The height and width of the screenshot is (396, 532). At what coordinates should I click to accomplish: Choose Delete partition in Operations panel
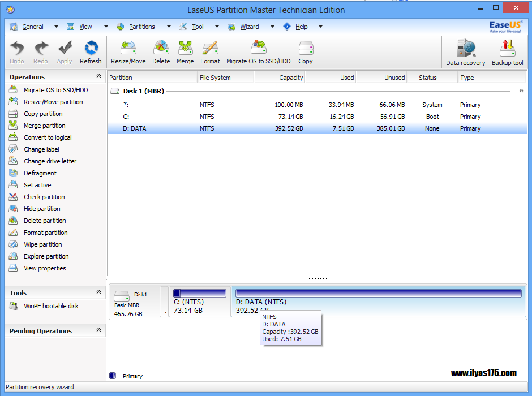click(x=45, y=221)
